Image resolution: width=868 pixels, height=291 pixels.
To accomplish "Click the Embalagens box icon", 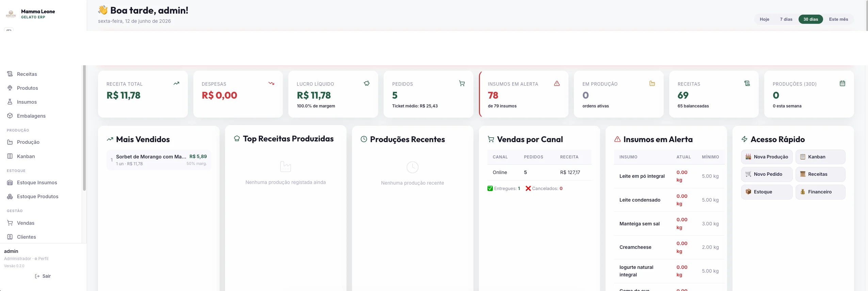I will [x=10, y=116].
